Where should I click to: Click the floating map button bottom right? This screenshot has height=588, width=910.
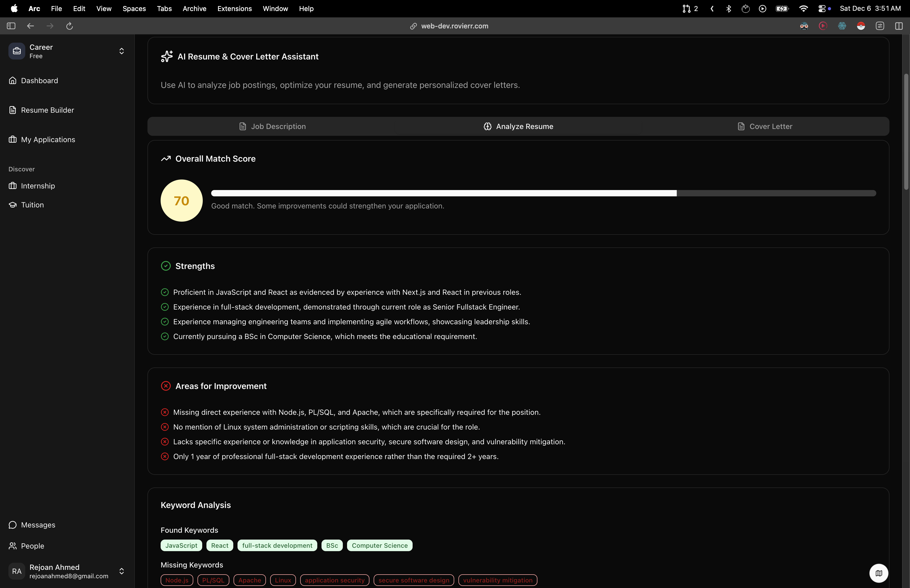[879, 573]
